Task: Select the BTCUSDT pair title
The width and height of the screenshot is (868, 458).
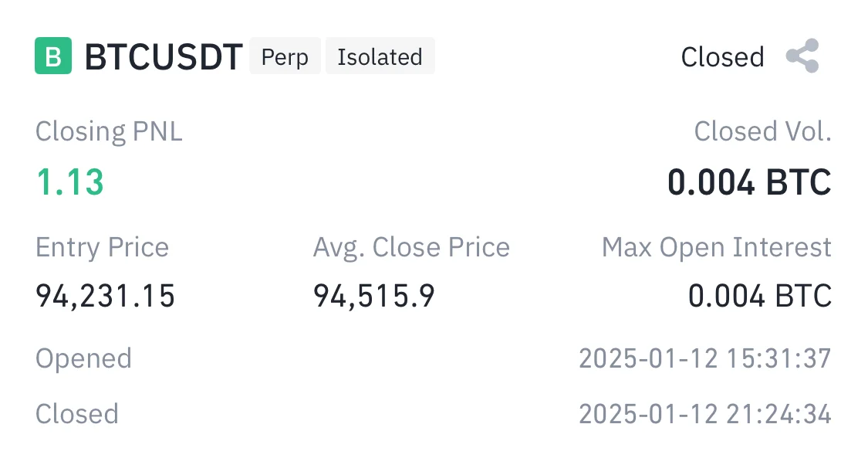Action: pyautogui.click(x=164, y=57)
